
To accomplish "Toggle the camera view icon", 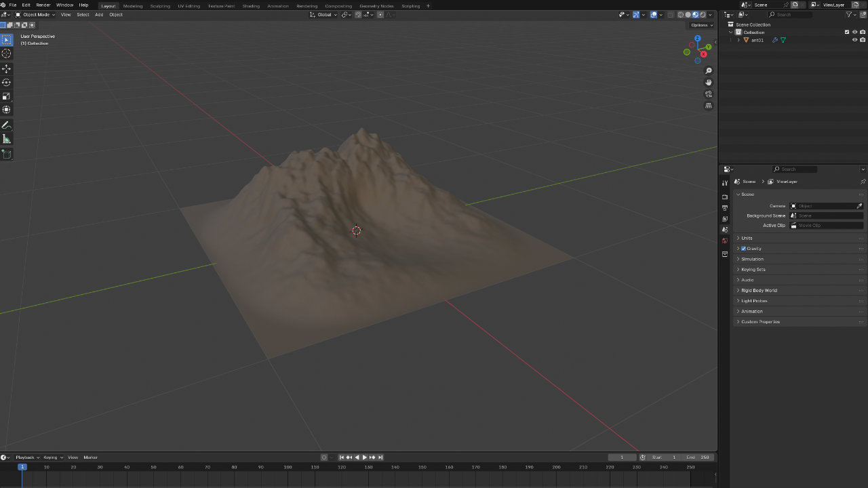I will [x=709, y=94].
